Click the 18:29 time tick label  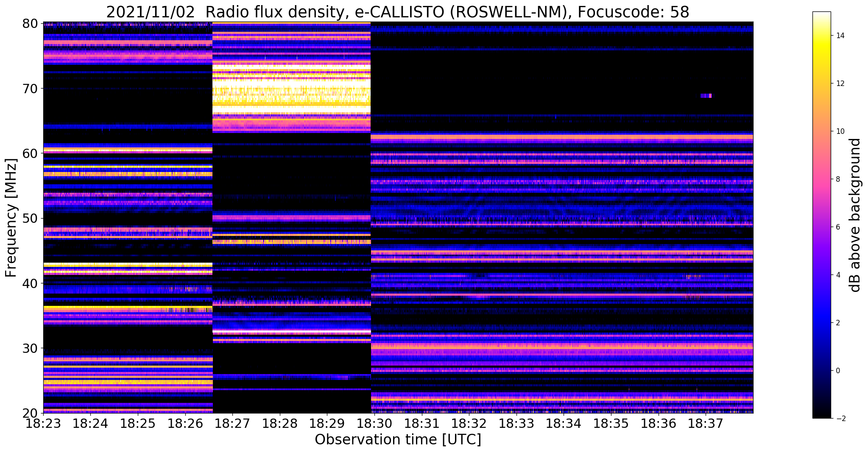tap(327, 423)
